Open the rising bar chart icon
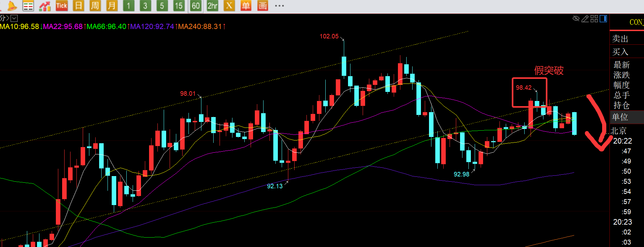The width and height of the screenshot is (644, 247). click(x=45, y=6)
